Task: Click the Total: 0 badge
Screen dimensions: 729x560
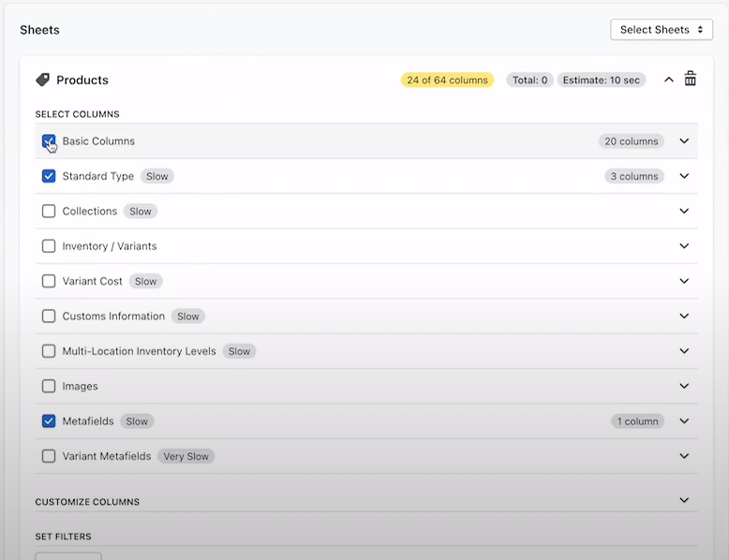Action: point(529,80)
